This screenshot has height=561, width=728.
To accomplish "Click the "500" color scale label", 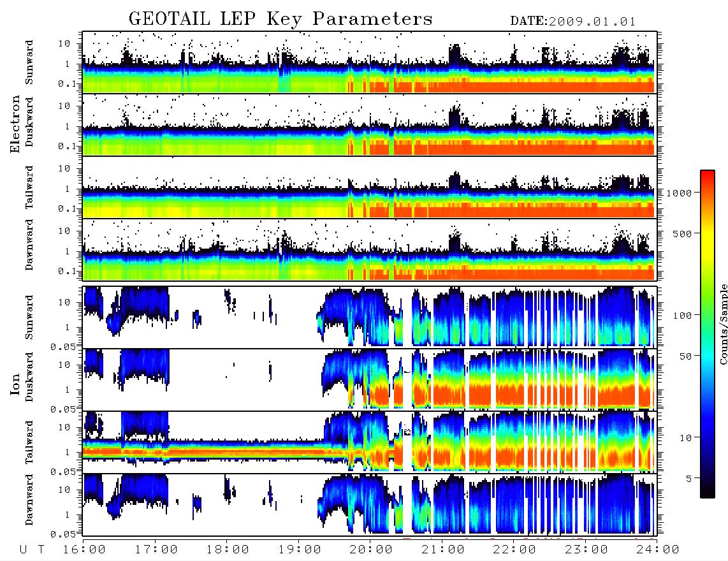I will (682, 233).
